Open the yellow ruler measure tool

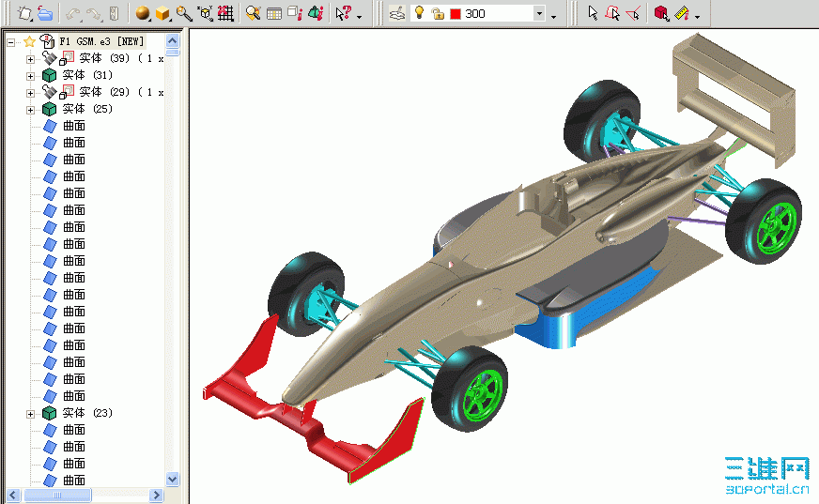(x=682, y=13)
